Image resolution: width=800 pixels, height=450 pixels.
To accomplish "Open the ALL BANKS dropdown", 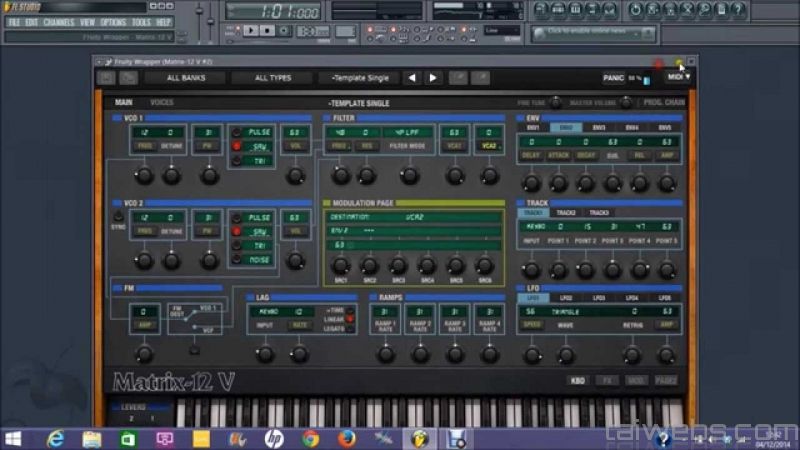I will click(187, 77).
